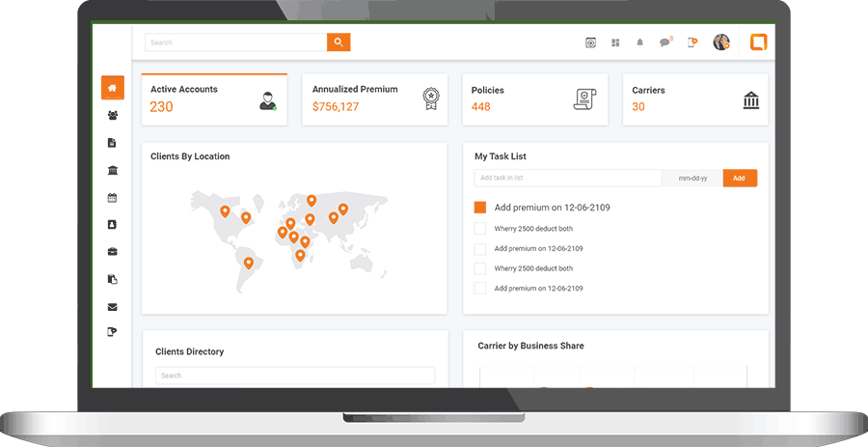Open the Home dashboard in sidebar

pos(113,88)
